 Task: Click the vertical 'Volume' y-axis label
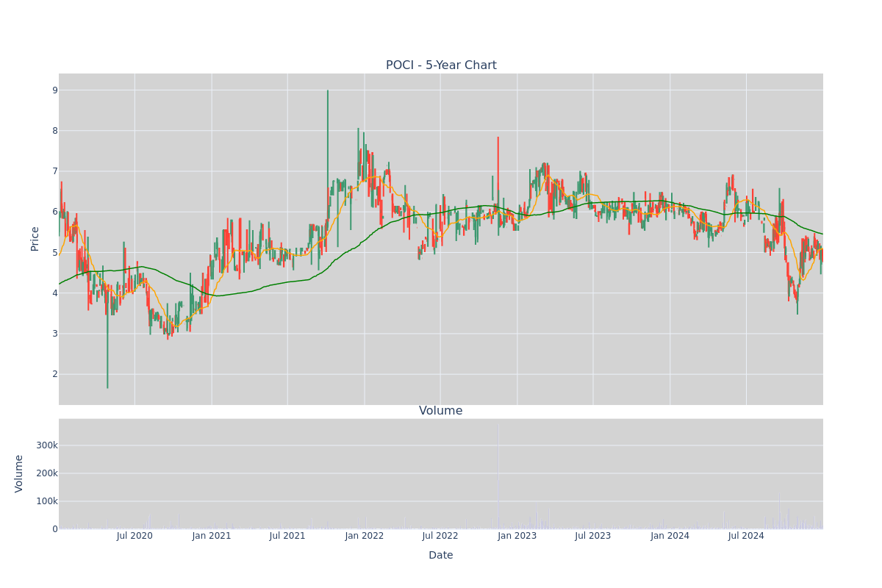click(x=19, y=473)
